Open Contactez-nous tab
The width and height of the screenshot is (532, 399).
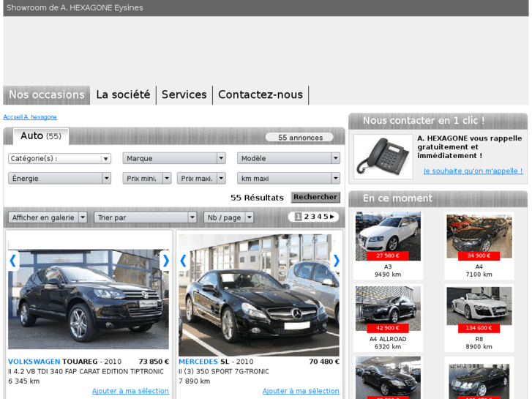pyautogui.click(x=261, y=94)
